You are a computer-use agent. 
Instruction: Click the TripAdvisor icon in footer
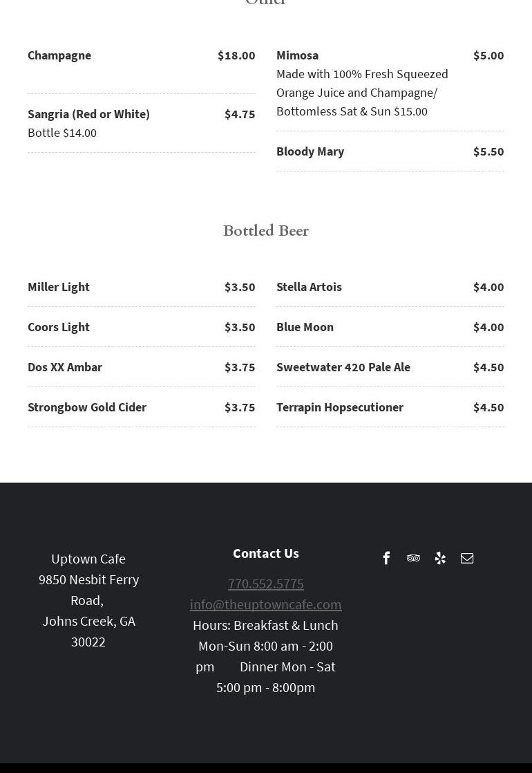(x=413, y=558)
